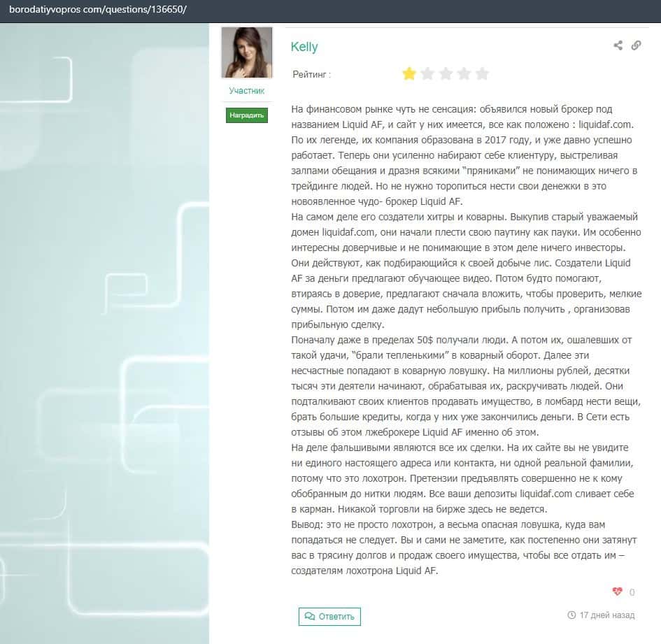Click the URL text borodatiyvopros.com/questions/136650/
Image resolution: width=661 pixels, height=644 pixels.
98,9
